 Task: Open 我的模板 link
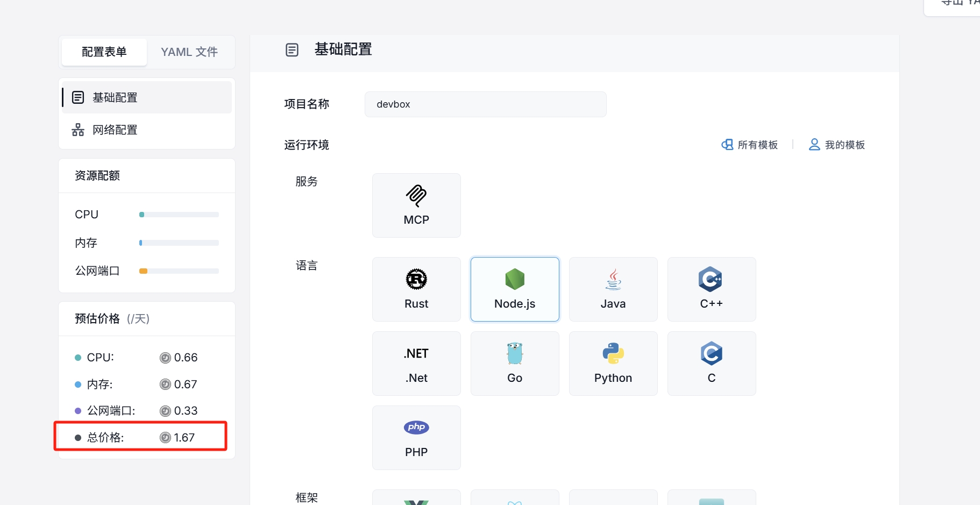pyautogui.click(x=837, y=145)
